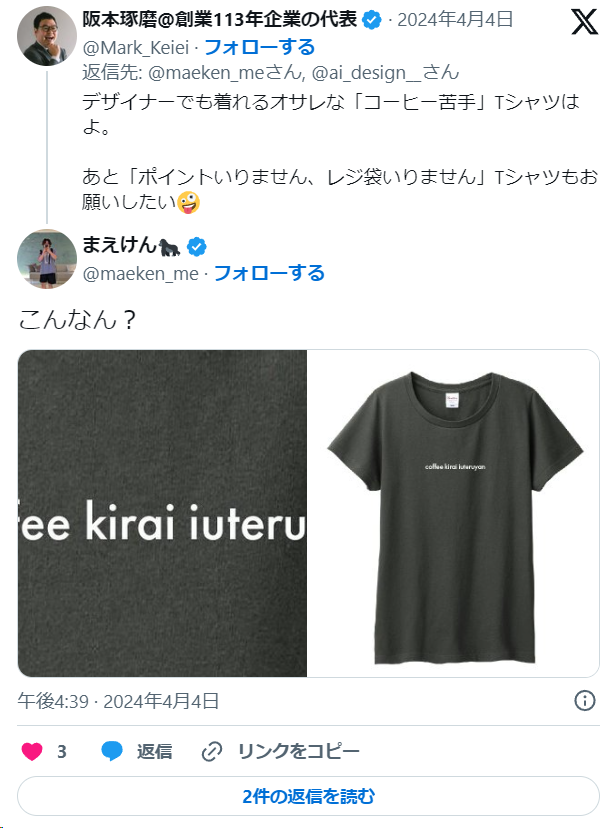
Task: Follow @Mark_Keiei via フォローする
Action: pyautogui.click(x=259, y=47)
